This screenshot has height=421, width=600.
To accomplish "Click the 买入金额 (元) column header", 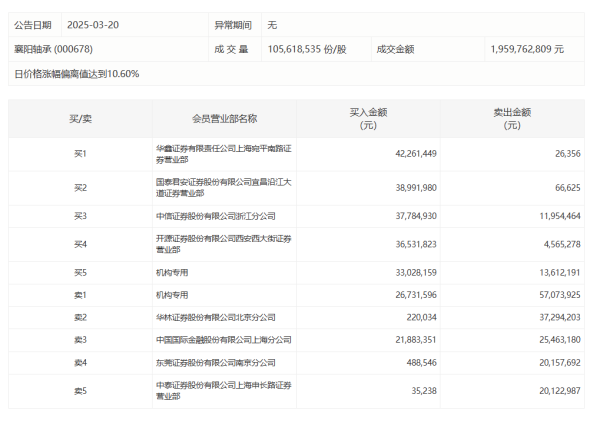I will click(366, 118).
